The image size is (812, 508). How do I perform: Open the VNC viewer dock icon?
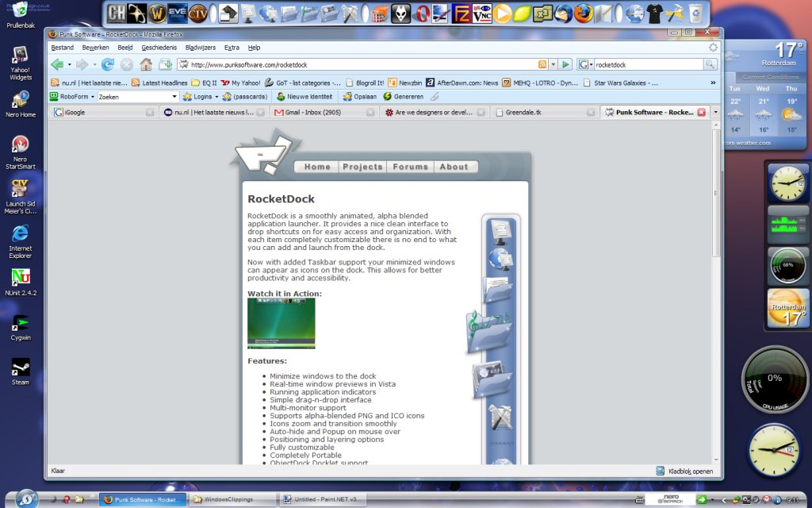[x=481, y=13]
